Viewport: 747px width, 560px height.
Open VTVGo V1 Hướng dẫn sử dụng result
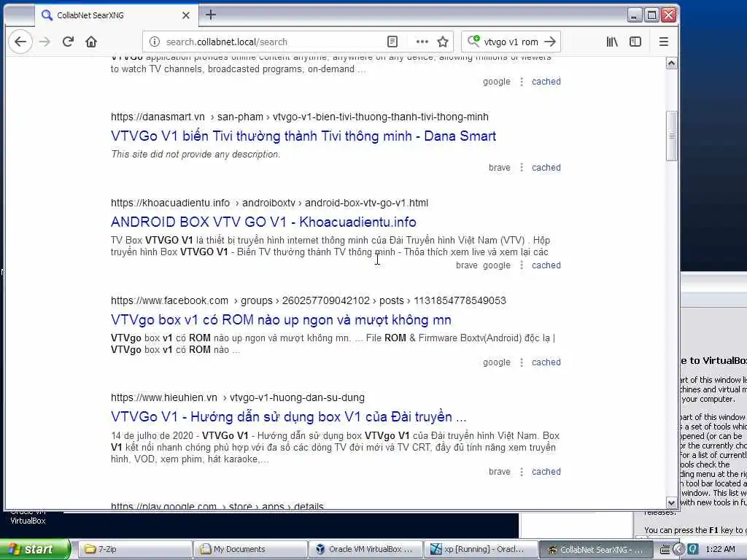[x=289, y=416]
